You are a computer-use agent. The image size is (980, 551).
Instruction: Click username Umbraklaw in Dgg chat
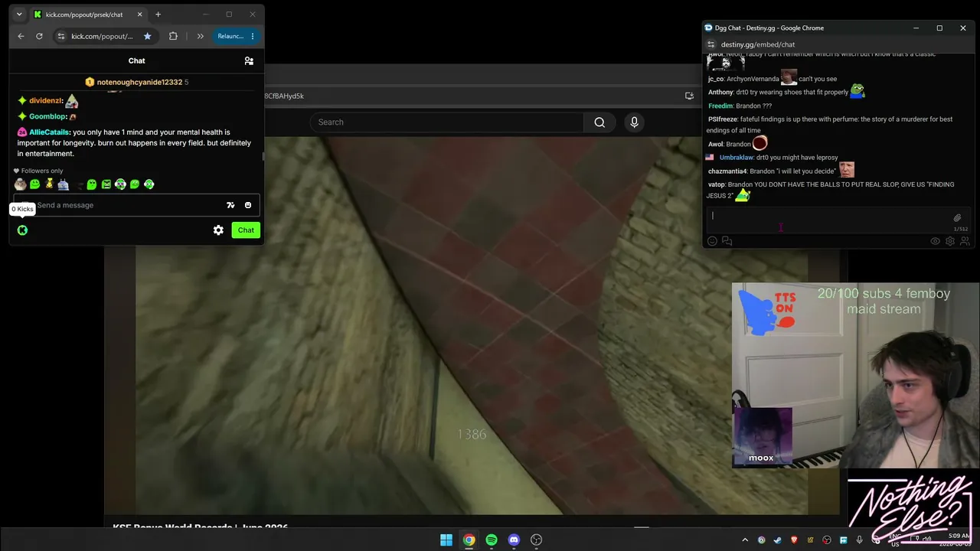click(737, 158)
